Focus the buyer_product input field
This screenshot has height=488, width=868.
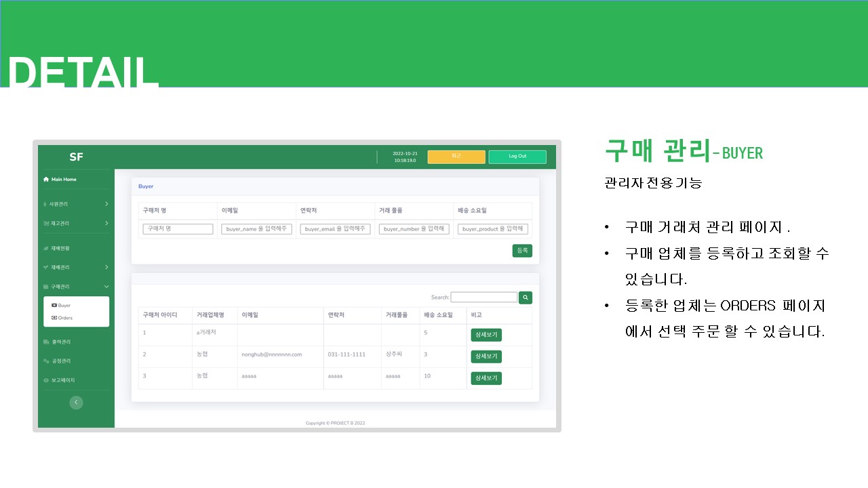(493, 229)
